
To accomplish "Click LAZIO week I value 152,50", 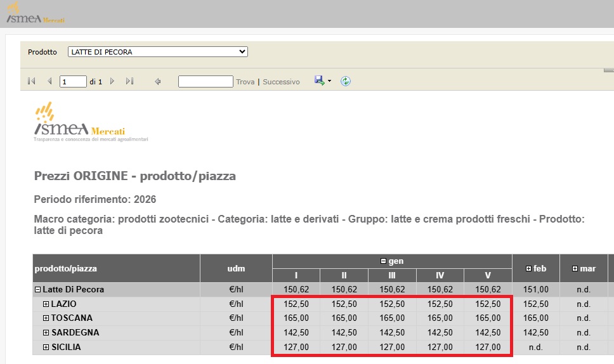I will click(x=296, y=304).
